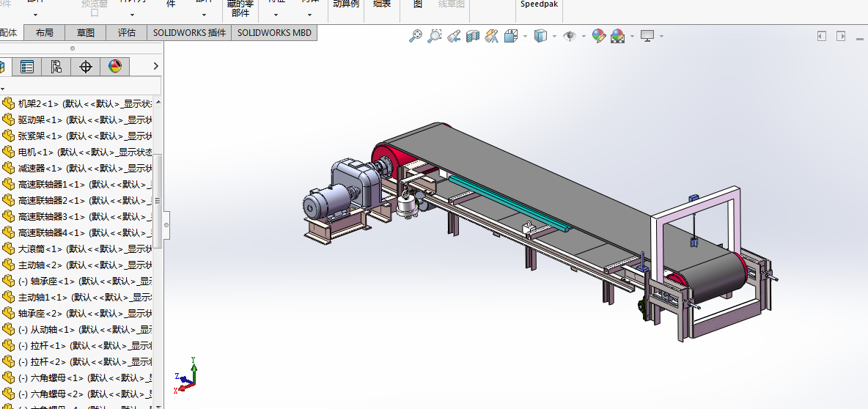Click the part icon beside 高速联轴器4<1>
Image resolution: width=868 pixels, height=409 pixels.
[8, 232]
